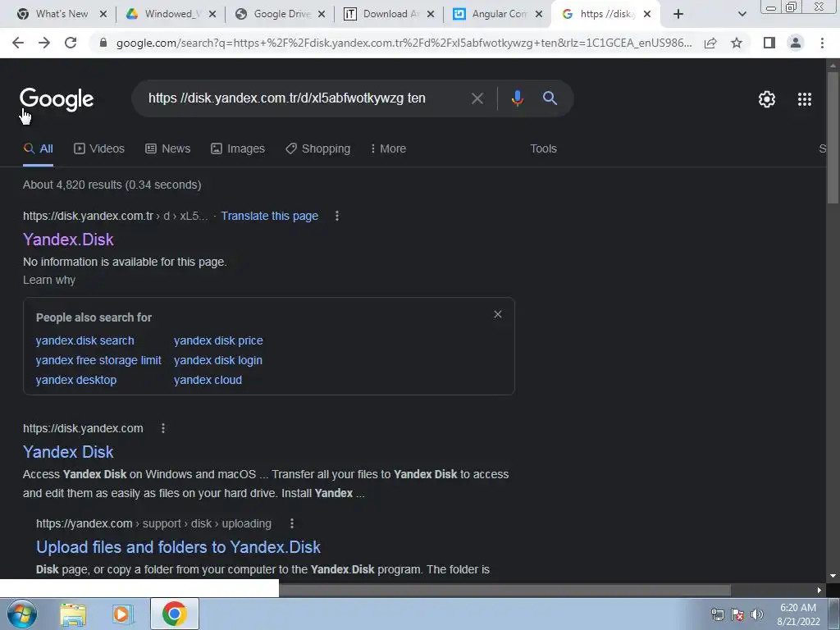Open the Google apps grid
840x630 pixels.
point(804,99)
